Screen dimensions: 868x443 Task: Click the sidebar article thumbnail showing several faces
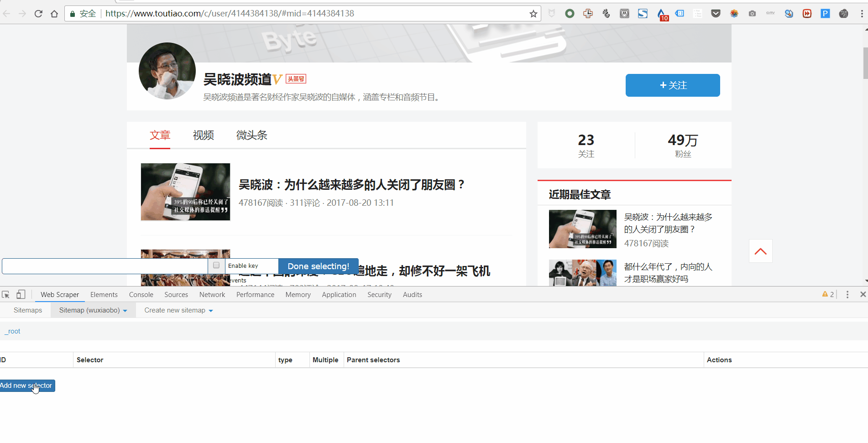(582, 273)
